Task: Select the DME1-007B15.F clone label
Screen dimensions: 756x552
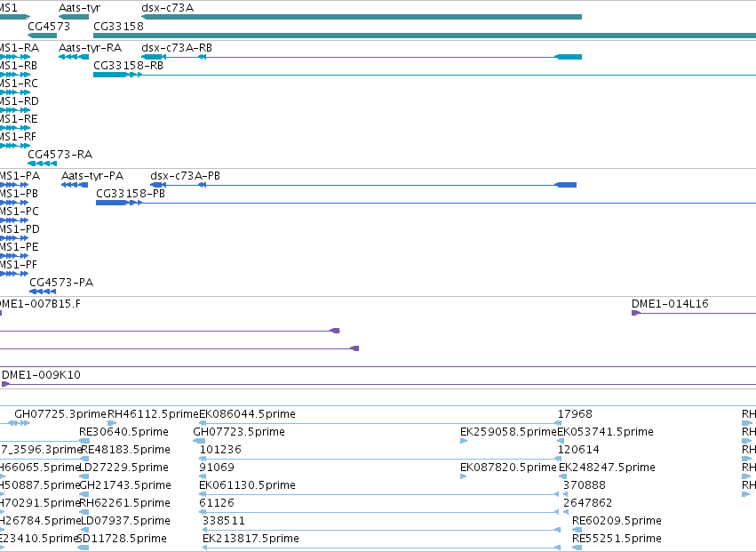Action: pos(41,304)
